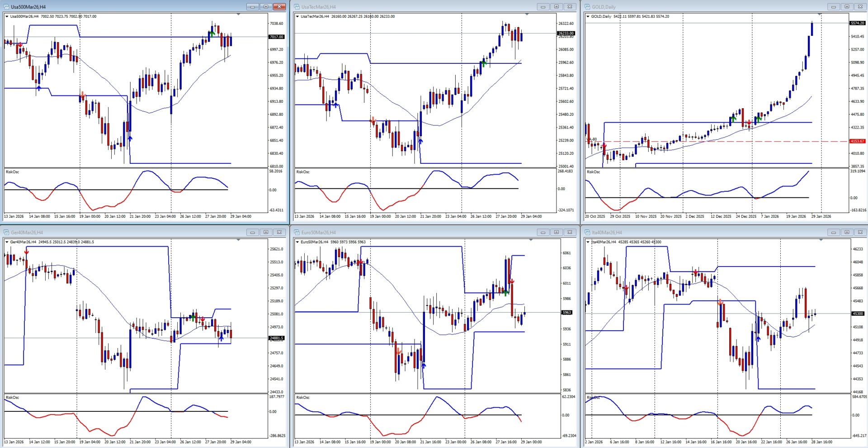Click the Ita40Mar26 chart window icon
This screenshot has width=868, height=448.
[x=588, y=233]
